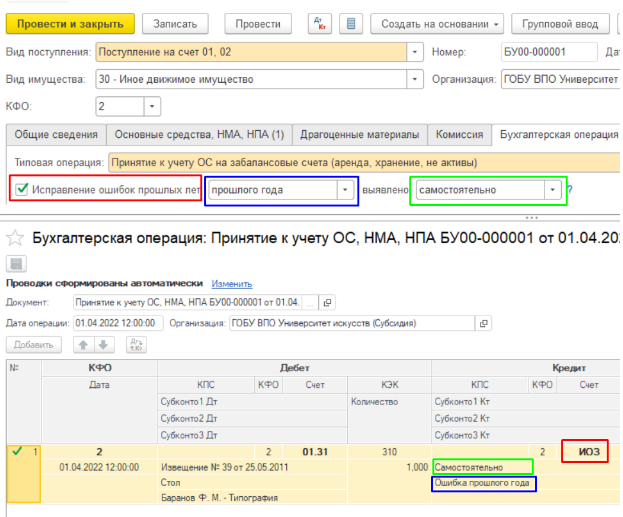The width and height of the screenshot is (623, 517).
Task: Expand Создать на основании menu button
Action: 437,24
